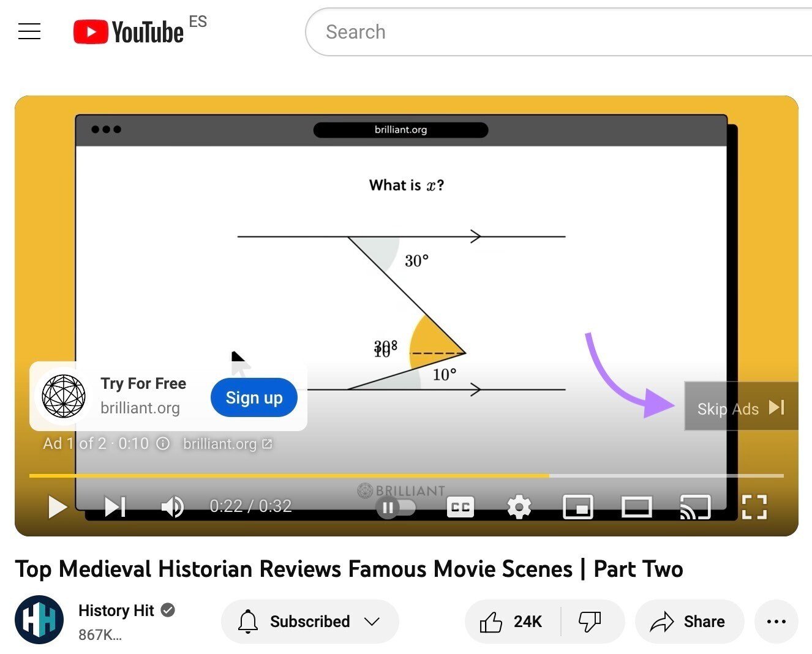
Task: Open the playback settings gear
Action: point(519,506)
